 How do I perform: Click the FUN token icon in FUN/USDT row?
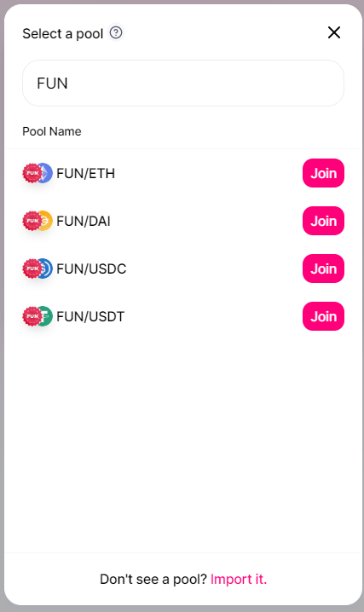(x=32, y=316)
